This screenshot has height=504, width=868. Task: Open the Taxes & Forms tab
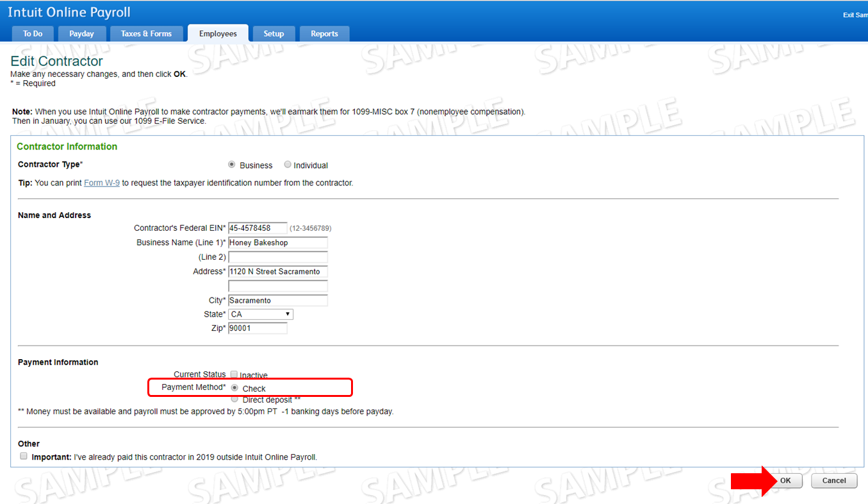point(146,34)
